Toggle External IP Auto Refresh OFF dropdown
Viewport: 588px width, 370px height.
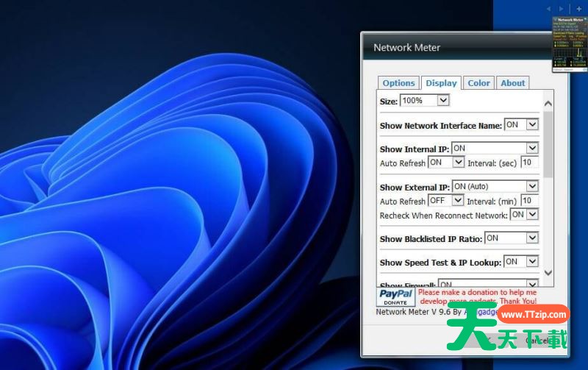coord(446,200)
